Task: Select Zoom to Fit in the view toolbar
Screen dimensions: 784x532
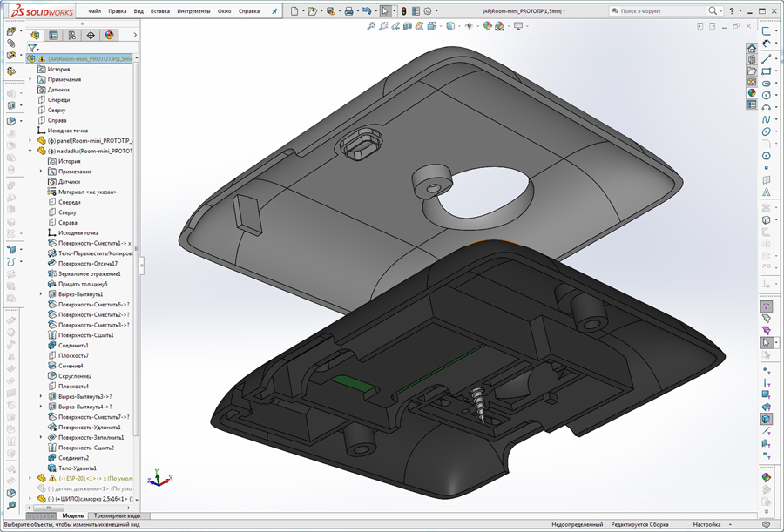Action: point(371,27)
